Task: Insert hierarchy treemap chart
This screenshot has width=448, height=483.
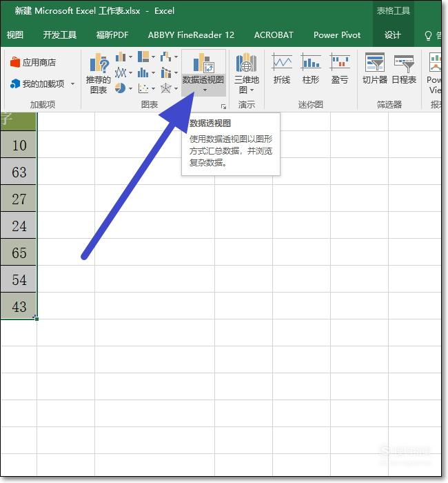Action: pos(143,57)
